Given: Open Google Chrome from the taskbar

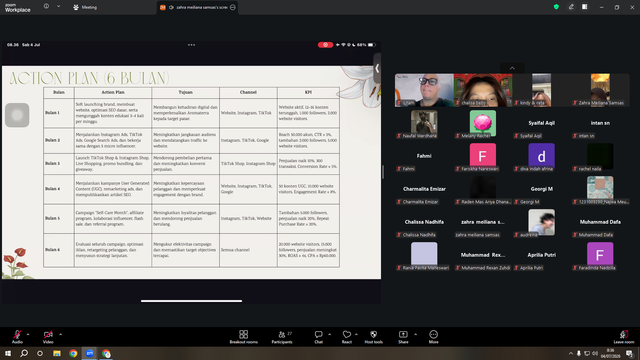Looking at the screenshot, I should (73, 353).
